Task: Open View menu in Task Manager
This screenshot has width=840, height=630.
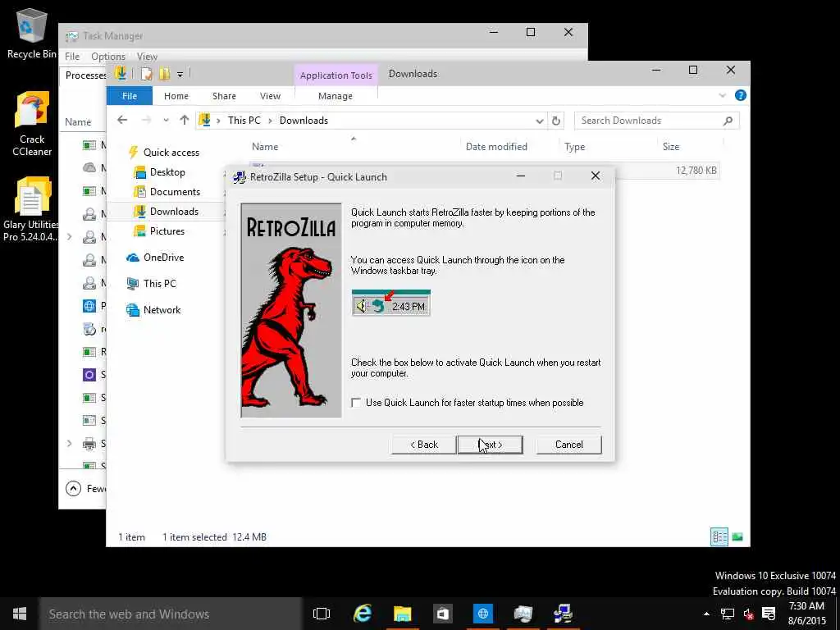Action: pos(147,57)
